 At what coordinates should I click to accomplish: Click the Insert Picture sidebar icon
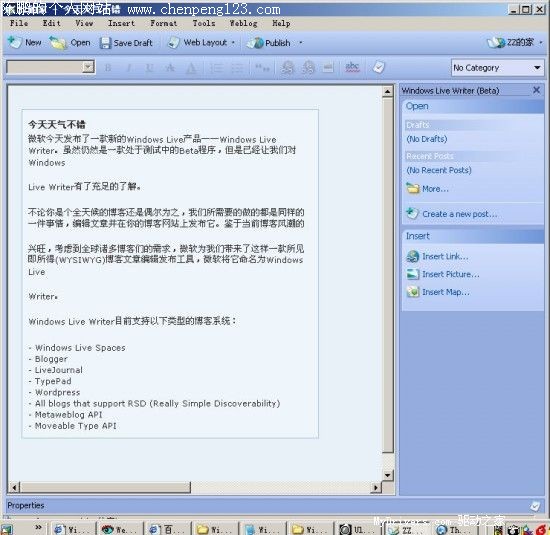point(413,274)
